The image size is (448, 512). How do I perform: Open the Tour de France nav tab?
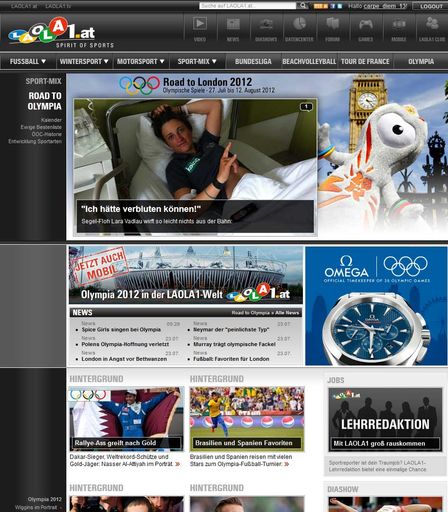[x=365, y=61]
